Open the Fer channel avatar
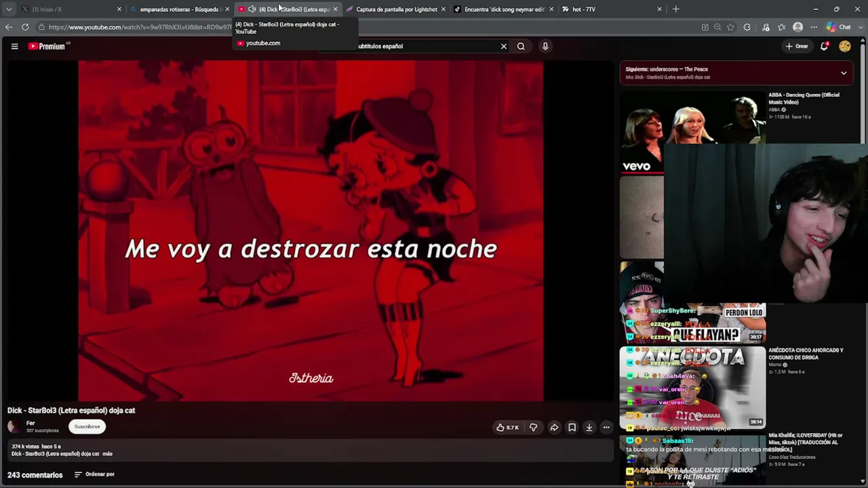Viewport: 868px width, 488px height. [14, 426]
